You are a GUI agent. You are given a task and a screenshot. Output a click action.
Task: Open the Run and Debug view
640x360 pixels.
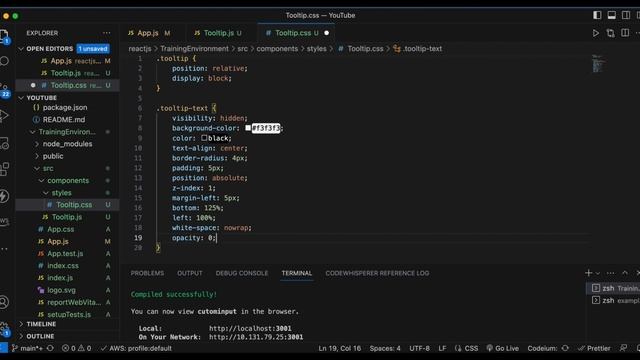4,116
